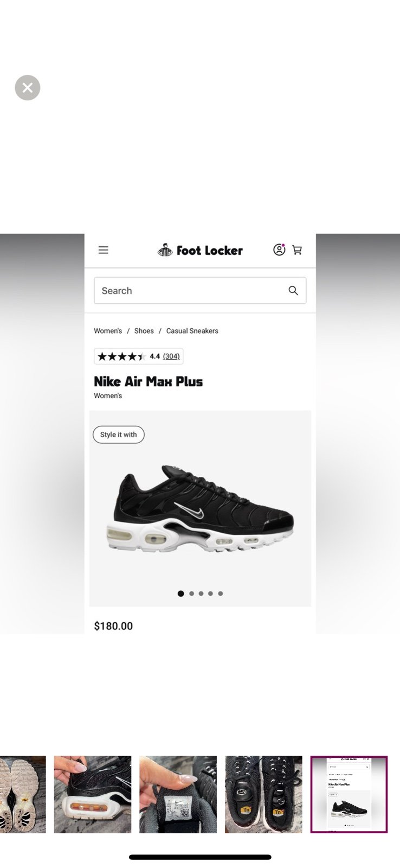The width and height of the screenshot is (400, 868).
Task: Go to the Shoes breadcrumb link
Action: pyautogui.click(x=144, y=331)
